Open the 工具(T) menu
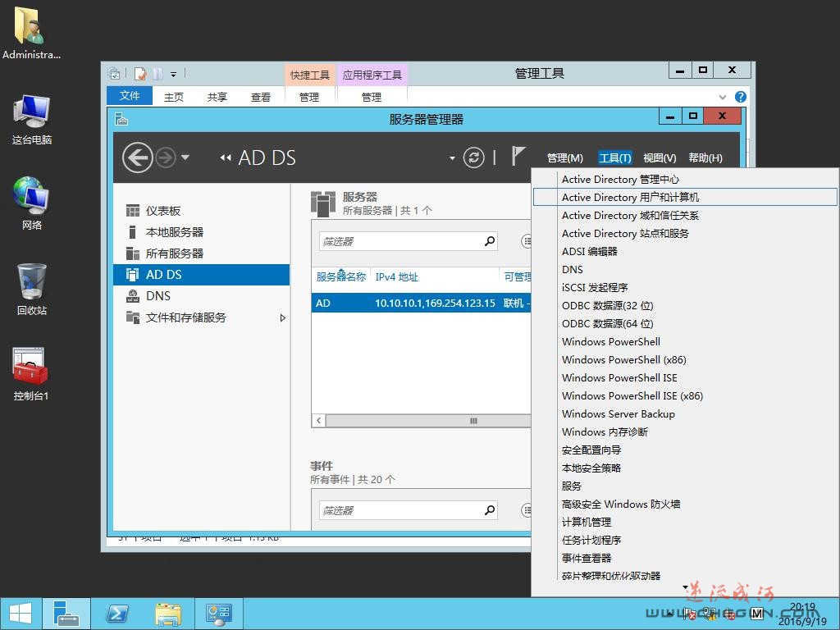The image size is (840, 630). [615, 158]
